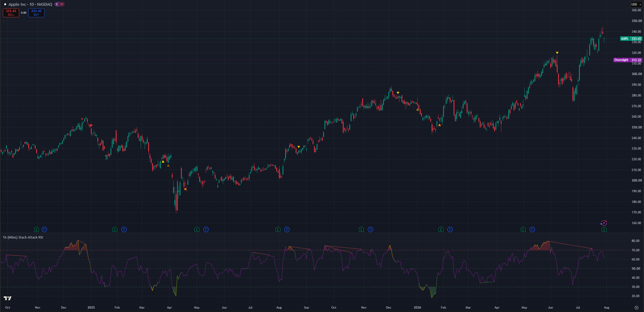This screenshot has height=312, width=644.
Task: Open the dividend marker near May 2025
Action: [206, 230]
